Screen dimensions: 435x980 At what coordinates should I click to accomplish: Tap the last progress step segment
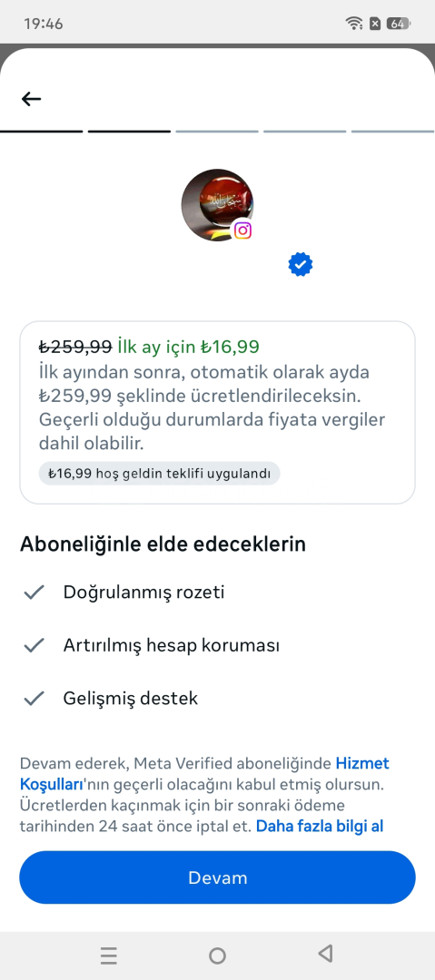tap(393, 132)
